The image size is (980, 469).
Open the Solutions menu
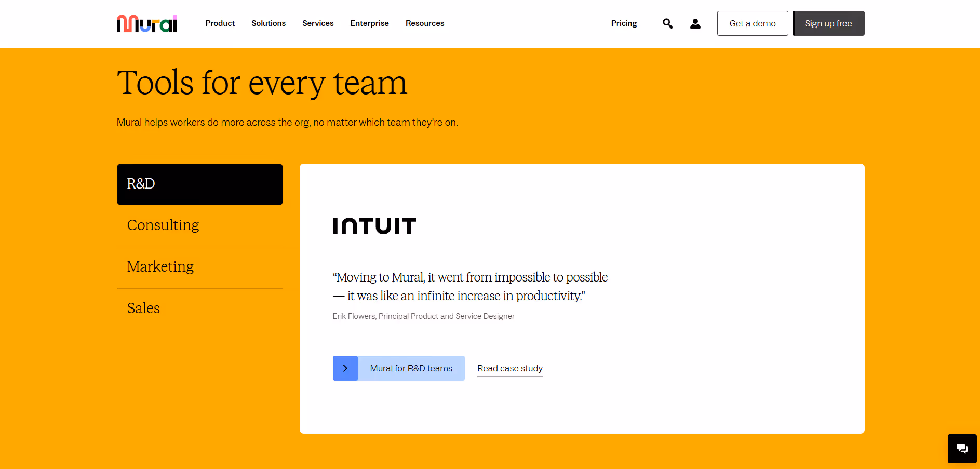pyautogui.click(x=269, y=23)
